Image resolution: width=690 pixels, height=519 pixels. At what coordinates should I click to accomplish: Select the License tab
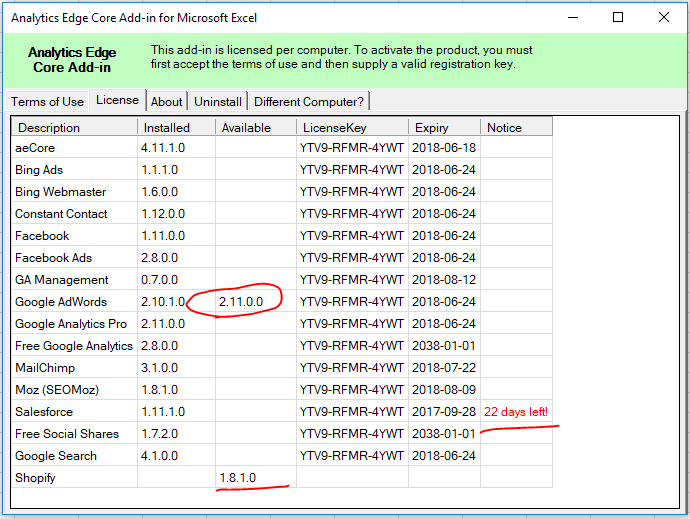coord(117,100)
